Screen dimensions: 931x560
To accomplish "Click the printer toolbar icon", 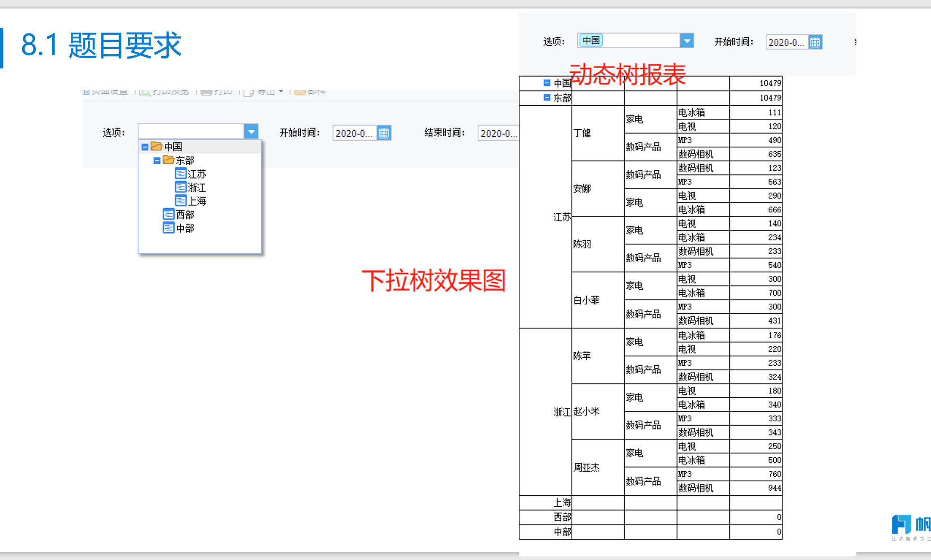I will coord(206,92).
